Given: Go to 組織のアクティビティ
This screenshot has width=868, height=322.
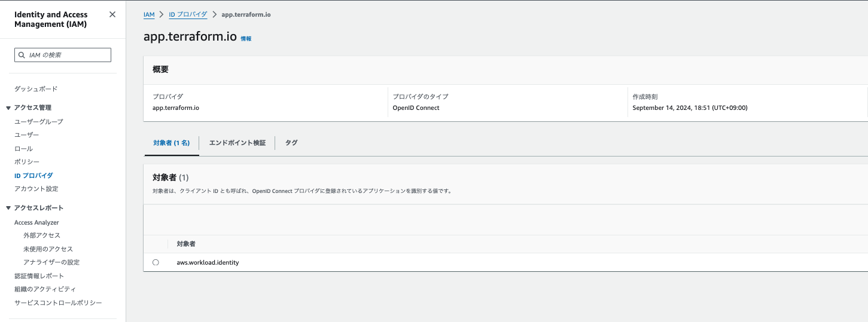Looking at the screenshot, I should [x=45, y=289].
